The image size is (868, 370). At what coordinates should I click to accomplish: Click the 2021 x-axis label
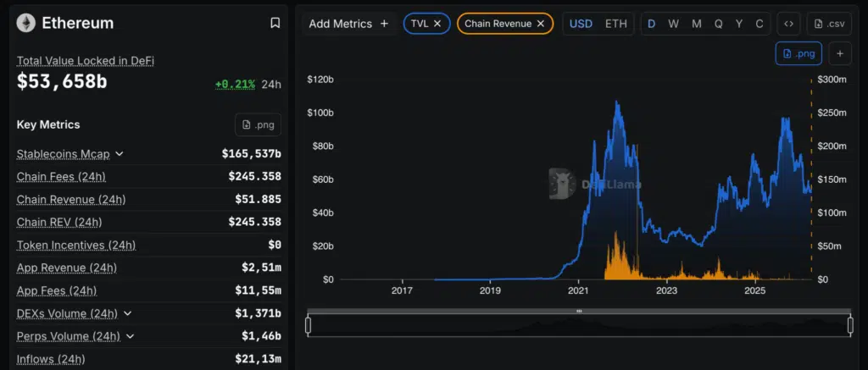578,291
